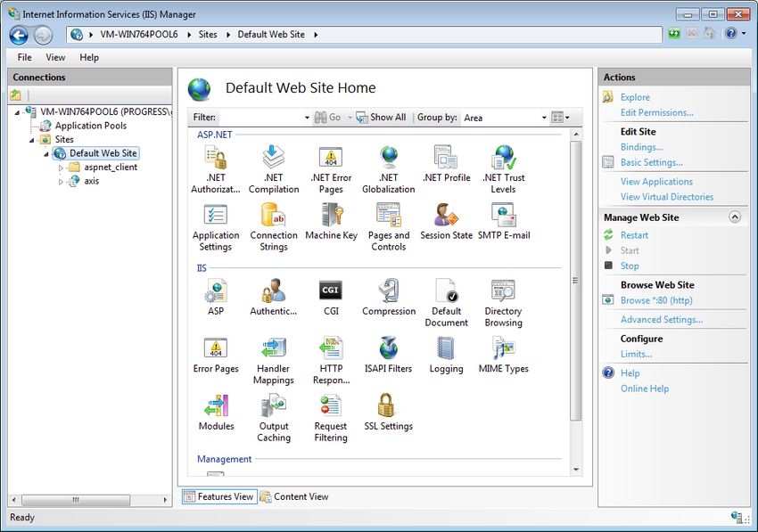Open Connection Strings feature

click(x=274, y=227)
